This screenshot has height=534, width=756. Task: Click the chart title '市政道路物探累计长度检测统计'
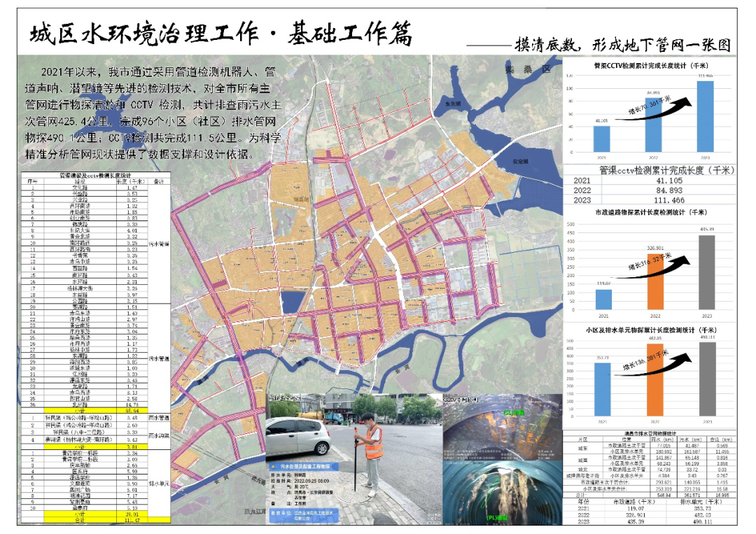pyautogui.click(x=651, y=212)
